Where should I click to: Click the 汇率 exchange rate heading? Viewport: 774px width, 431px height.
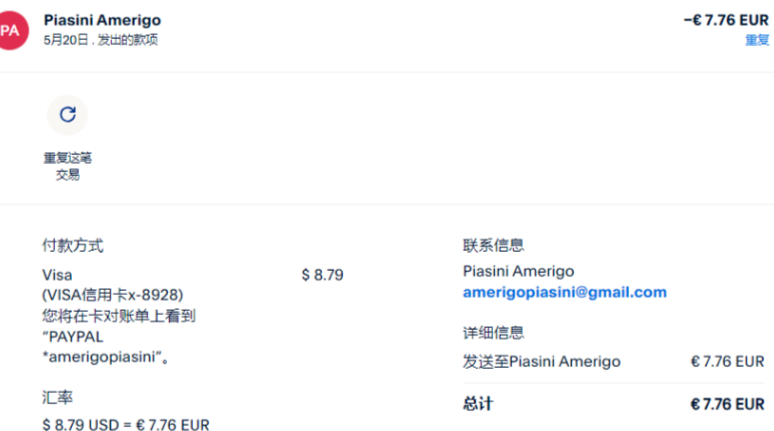tap(57, 397)
